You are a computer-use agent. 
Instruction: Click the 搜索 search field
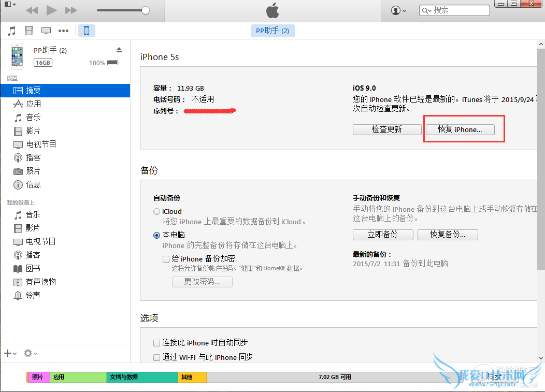(454, 10)
